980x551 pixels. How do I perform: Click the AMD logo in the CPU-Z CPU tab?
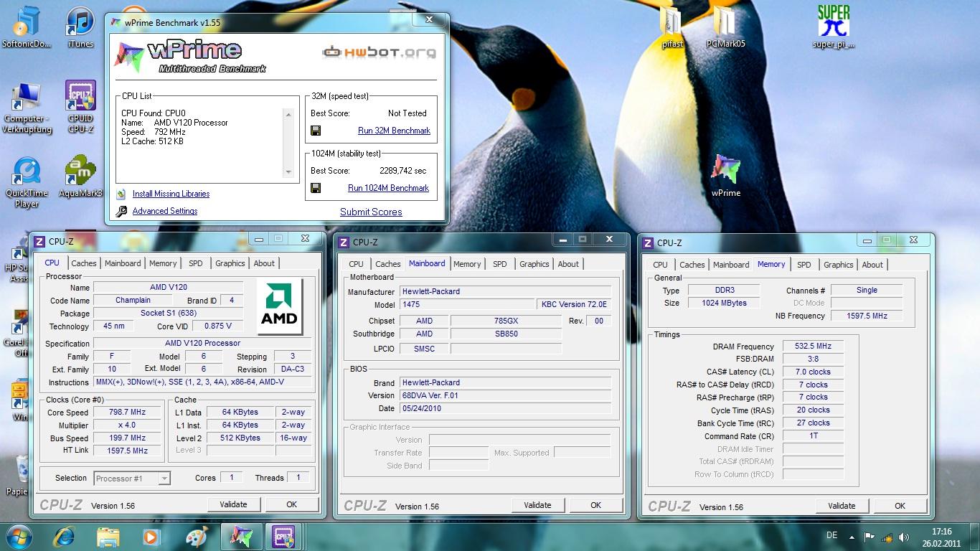tap(279, 307)
